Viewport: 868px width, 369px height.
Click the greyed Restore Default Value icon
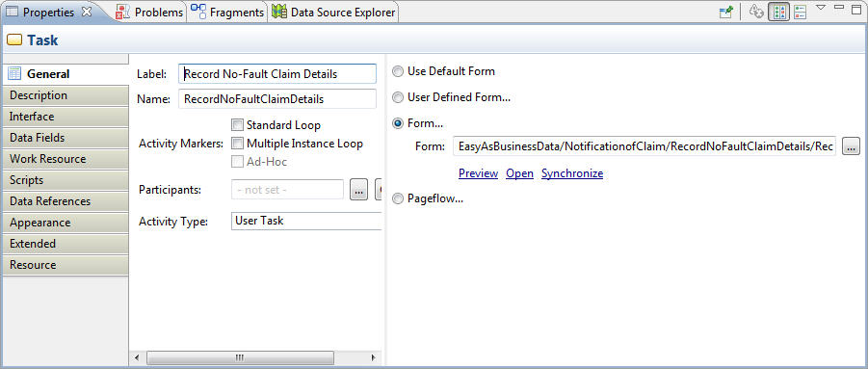756,12
